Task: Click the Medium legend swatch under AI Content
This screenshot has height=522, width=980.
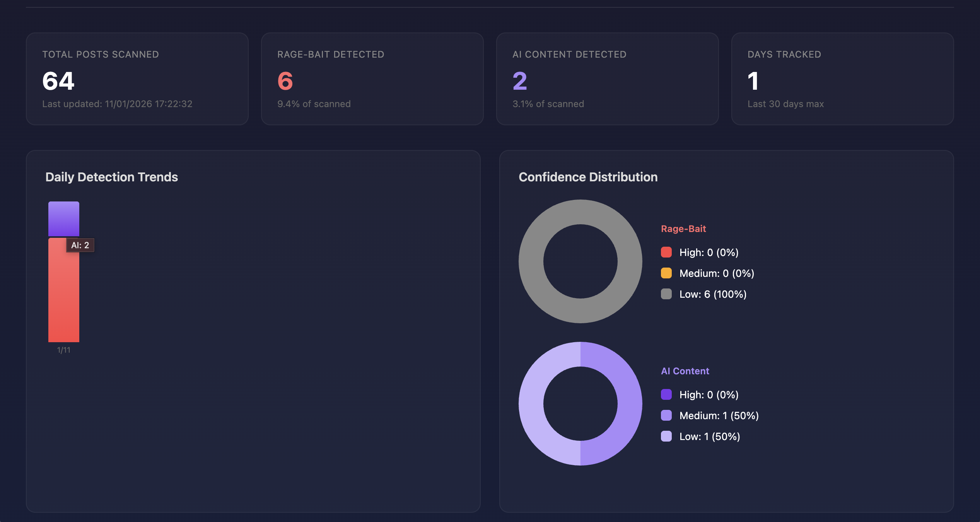Action: 667,415
